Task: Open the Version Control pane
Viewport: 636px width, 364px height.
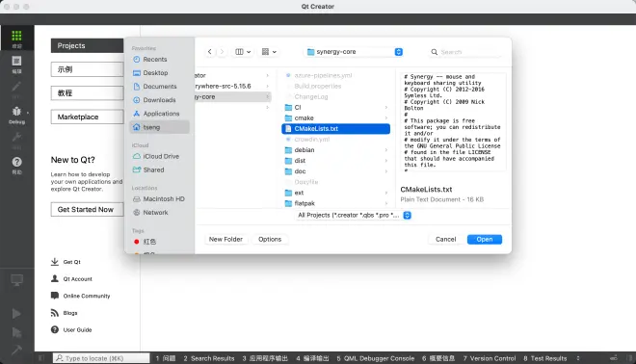Action: coord(490,358)
